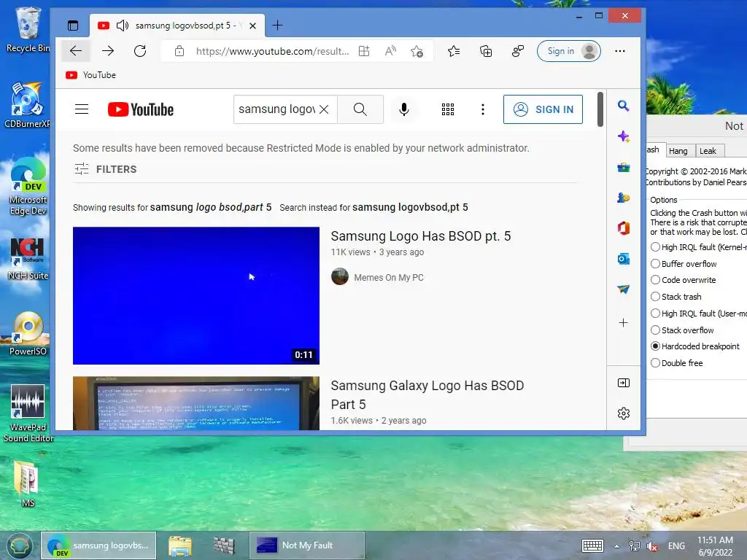The height and width of the screenshot is (560, 747).
Task: Open Edge sidebar Discover sparkle icon
Action: coord(623,136)
